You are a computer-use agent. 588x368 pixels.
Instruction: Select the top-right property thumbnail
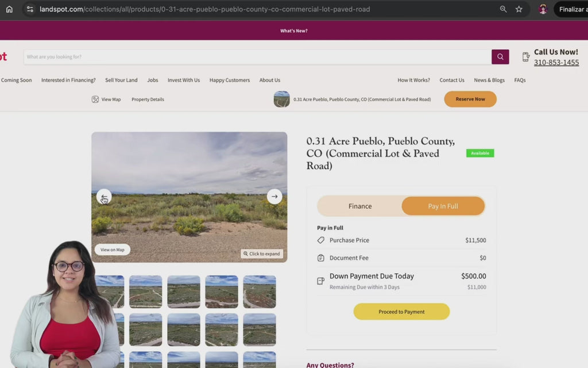coord(259,292)
